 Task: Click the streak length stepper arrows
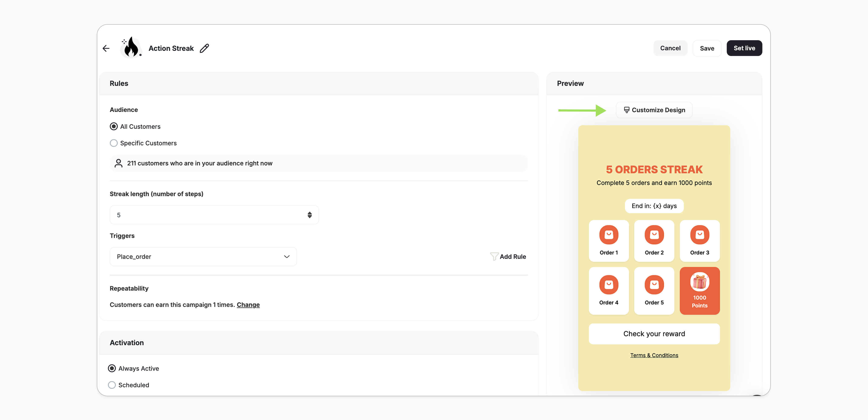tap(309, 215)
